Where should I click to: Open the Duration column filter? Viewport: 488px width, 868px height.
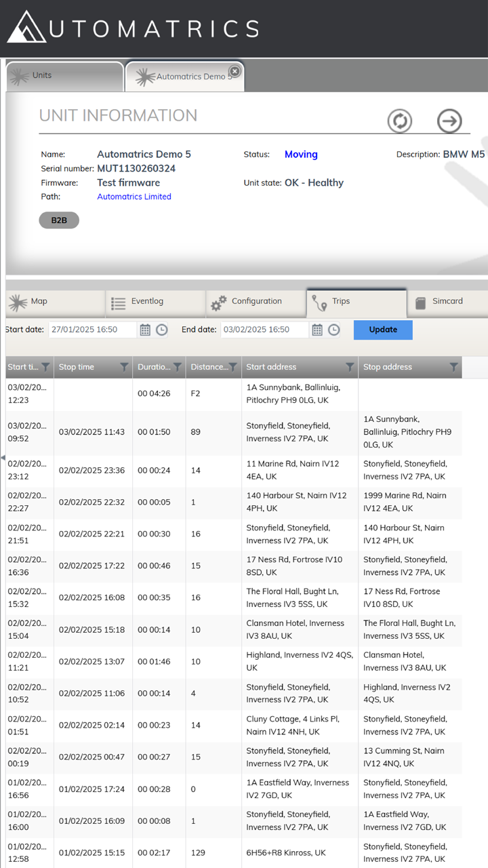click(x=177, y=367)
